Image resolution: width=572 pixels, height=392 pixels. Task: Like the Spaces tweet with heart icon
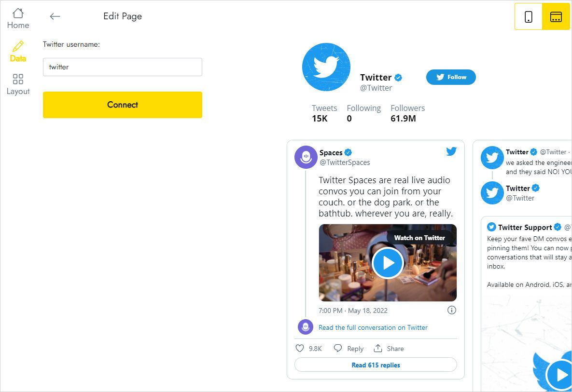click(x=299, y=348)
